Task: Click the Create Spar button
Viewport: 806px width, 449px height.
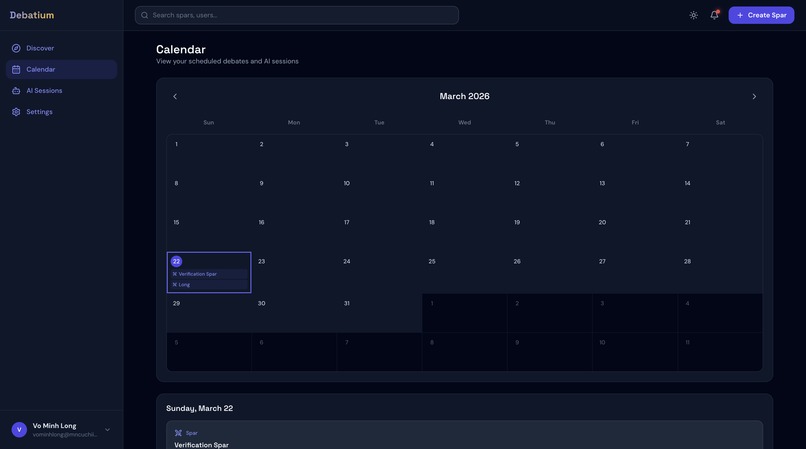Action: pyautogui.click(x=761, y=15)
